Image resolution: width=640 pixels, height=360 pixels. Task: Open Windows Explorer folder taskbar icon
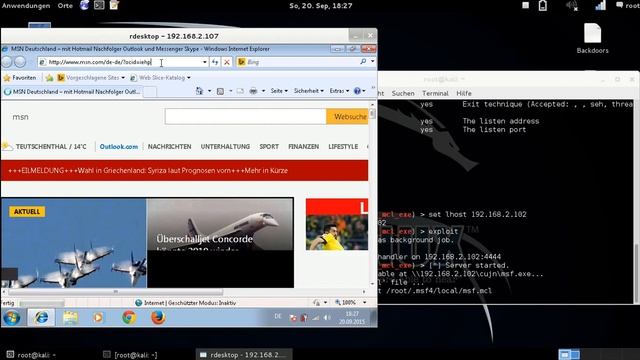pos(71,318)
